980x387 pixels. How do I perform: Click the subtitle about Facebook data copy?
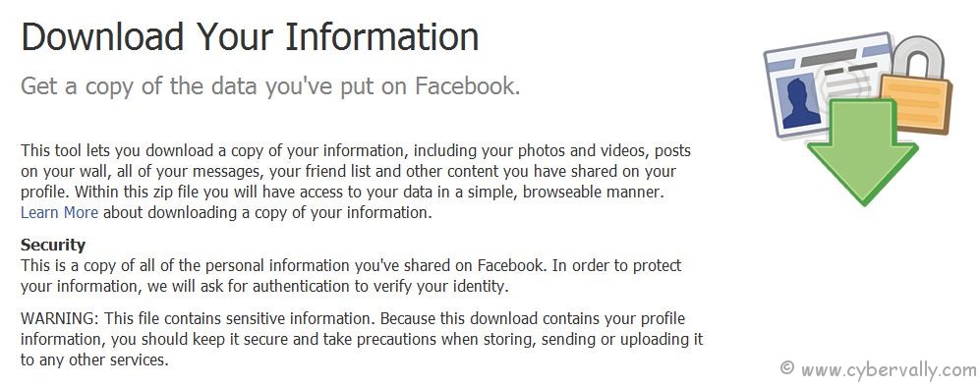click(x=270, y=86)
